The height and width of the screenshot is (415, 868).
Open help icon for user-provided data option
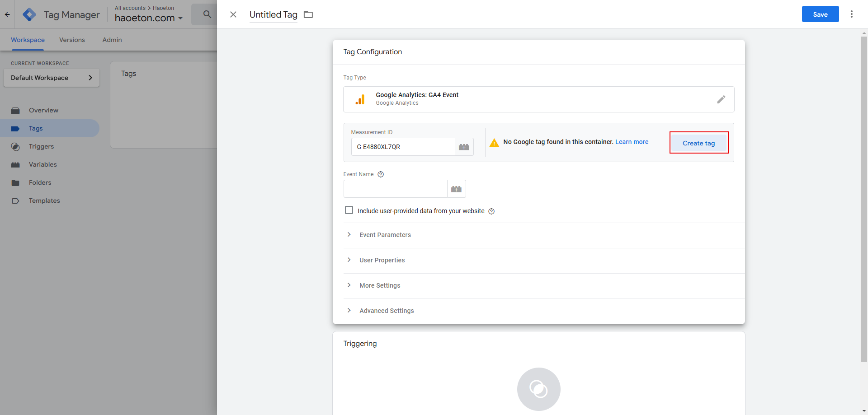(491, 211)
